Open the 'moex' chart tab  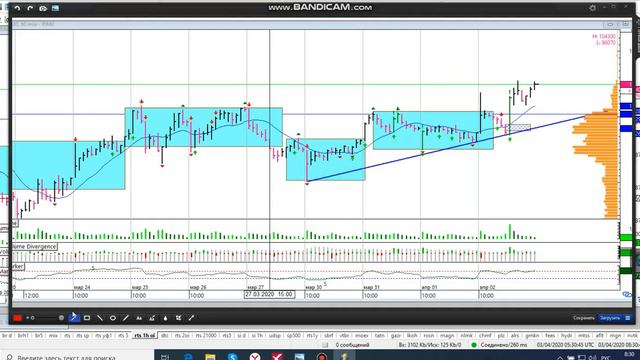coord(362,336)
